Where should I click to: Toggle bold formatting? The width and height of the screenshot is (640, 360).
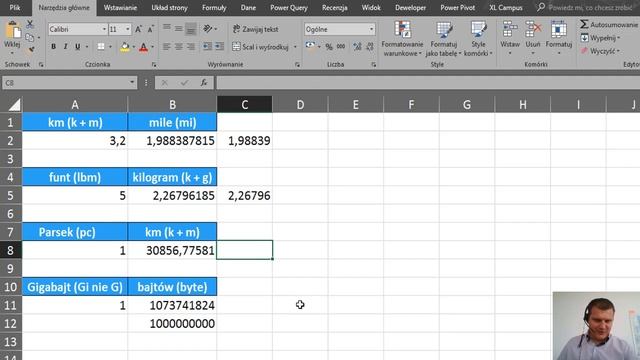[x=53, y=47]
